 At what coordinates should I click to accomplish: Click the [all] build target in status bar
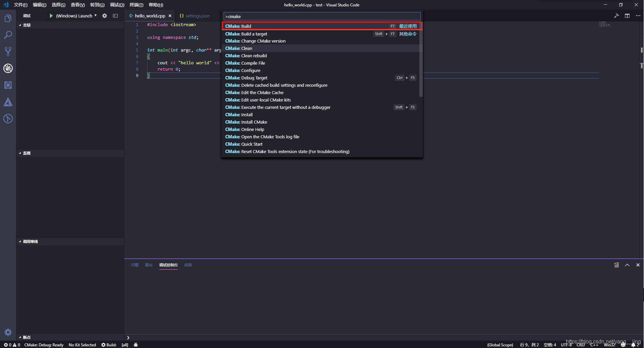(x=125, y=345)
